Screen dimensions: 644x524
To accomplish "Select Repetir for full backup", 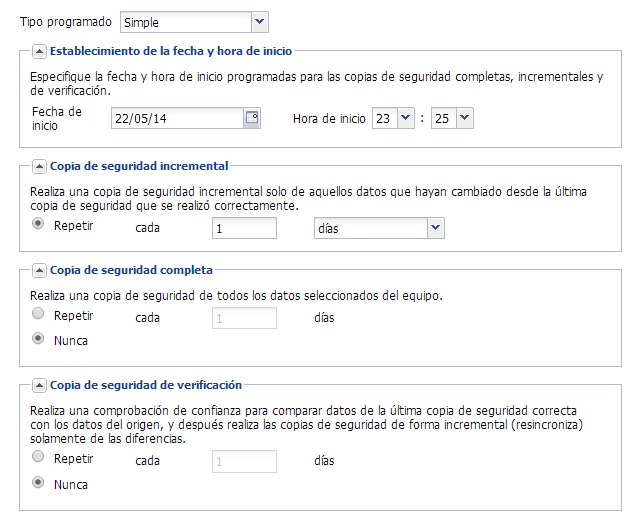I will [x=39, y=314].
